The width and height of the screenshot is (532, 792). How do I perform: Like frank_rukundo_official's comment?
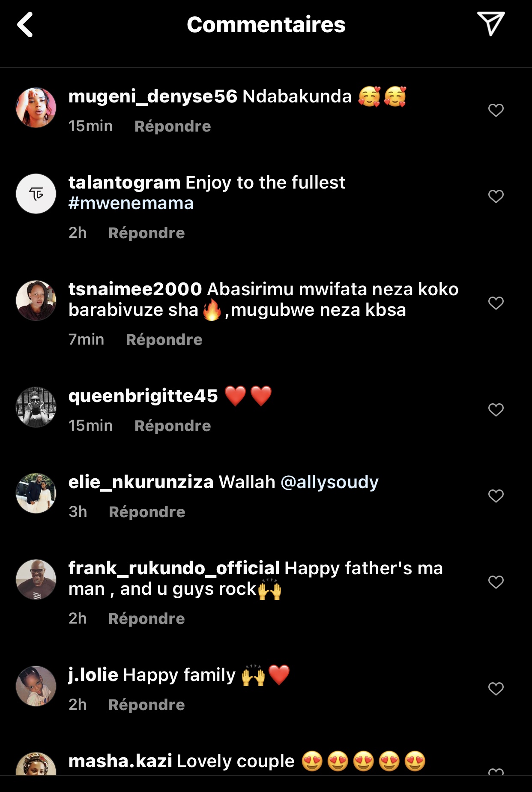(x=496, y=582)
